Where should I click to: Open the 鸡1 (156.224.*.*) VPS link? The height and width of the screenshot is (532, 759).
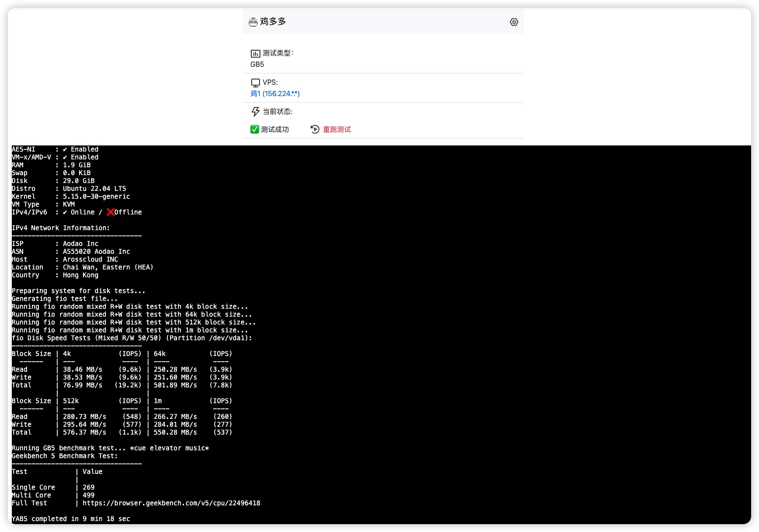click(275, 93)
